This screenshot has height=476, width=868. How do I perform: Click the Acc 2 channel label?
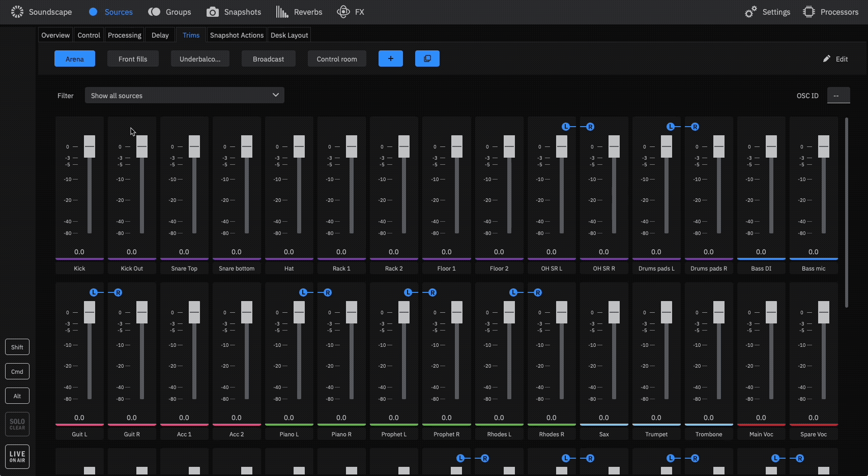click(x=237, y=434)
